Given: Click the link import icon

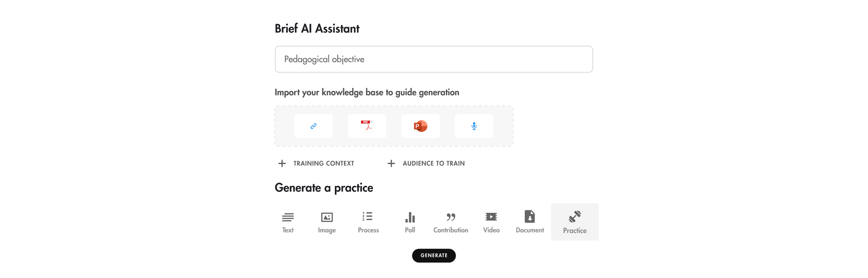Looking at the screenshot, I should (313, 126).
